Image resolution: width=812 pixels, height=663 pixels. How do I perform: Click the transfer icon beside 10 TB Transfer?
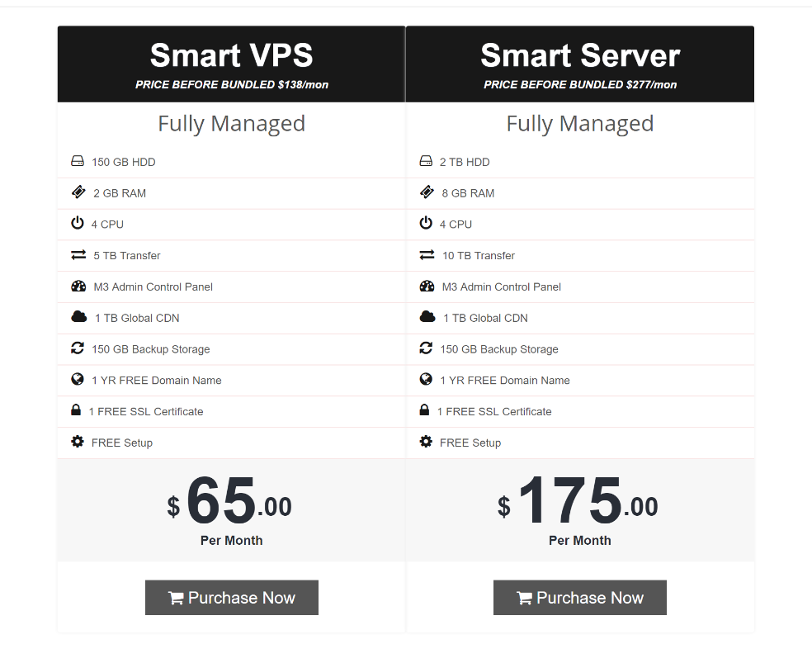point(426,255)
